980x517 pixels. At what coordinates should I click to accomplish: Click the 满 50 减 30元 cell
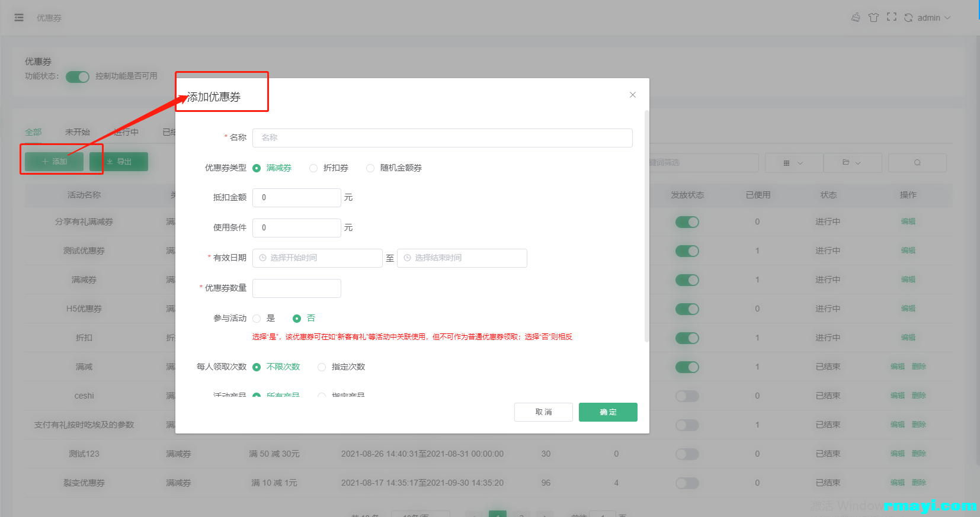point(274,454)
